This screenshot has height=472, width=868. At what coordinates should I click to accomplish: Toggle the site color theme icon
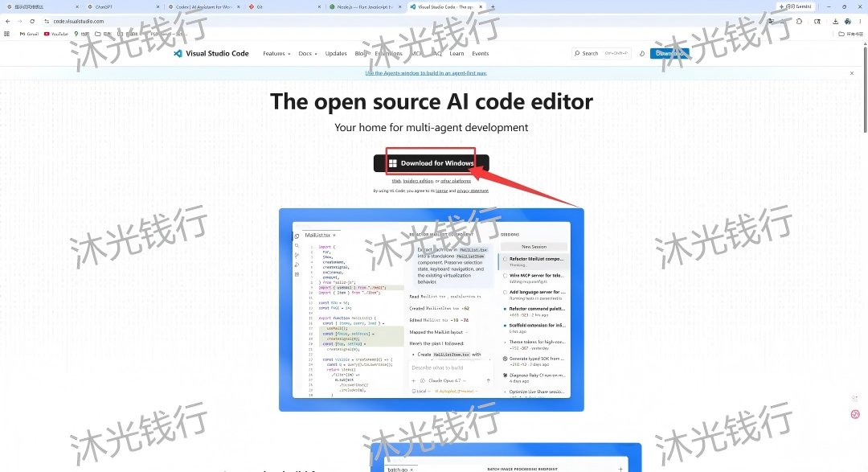click(642, 54)
